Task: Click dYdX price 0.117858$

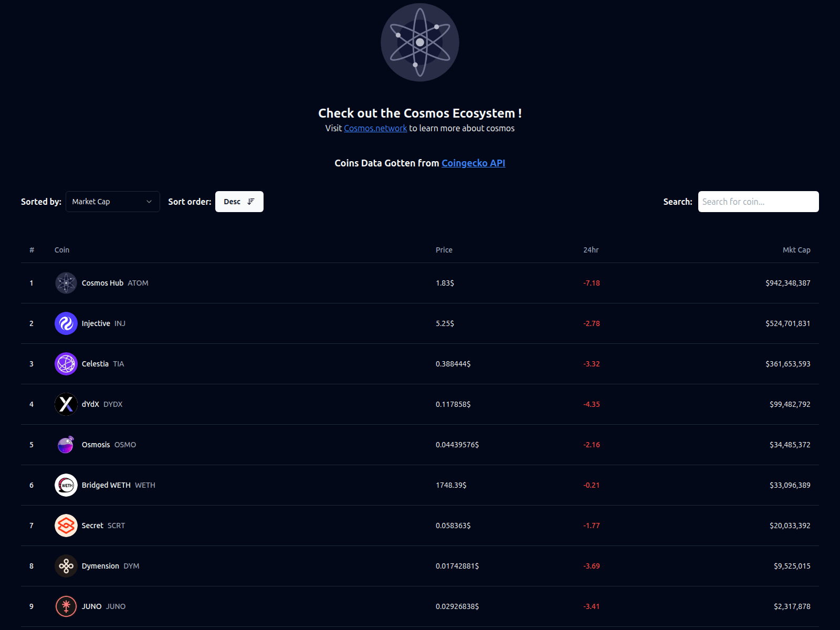Action: click(453, 404)
